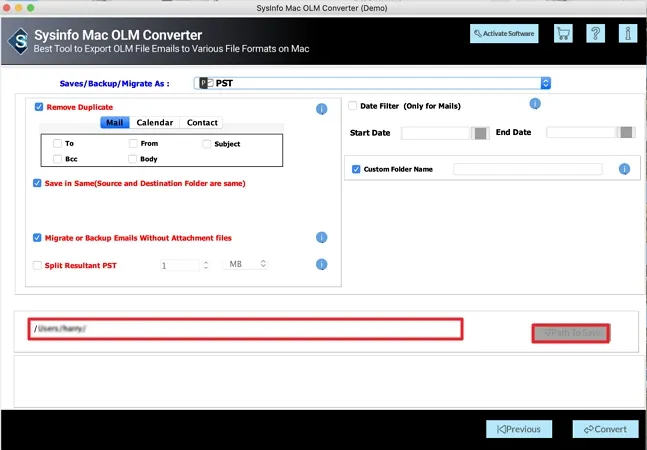Toggle Save in Same folder checkbox
This screenshot has height=450, width=647.
[x=37, y=183]
